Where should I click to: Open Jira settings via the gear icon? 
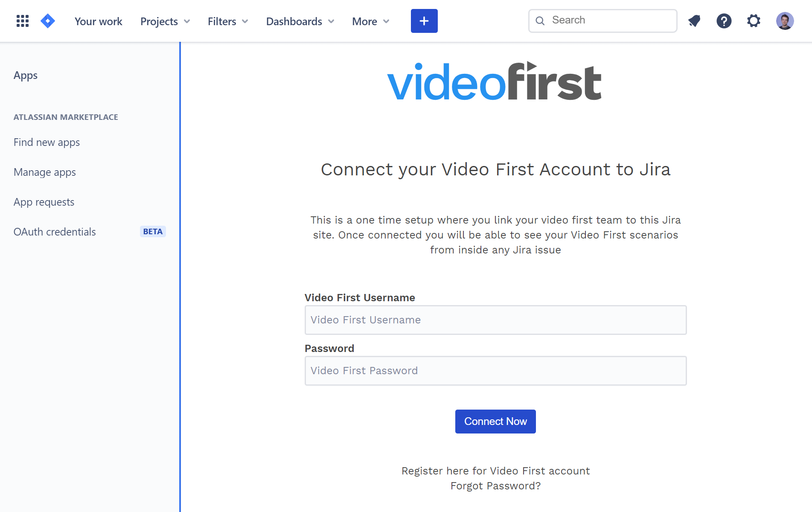pos(754,20)
